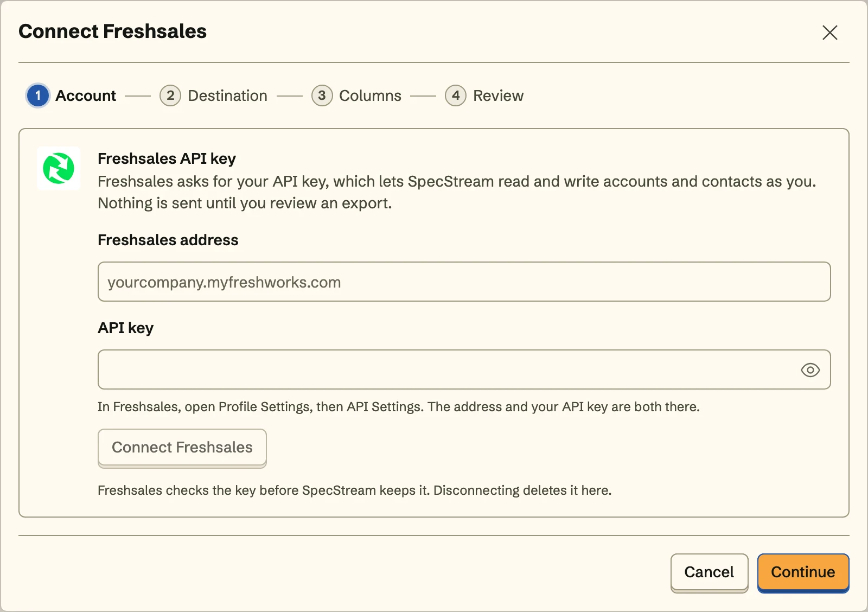Click the "Freshsales API key" heading
Viewport: 868px width, 612px height.
click(167, 158)
